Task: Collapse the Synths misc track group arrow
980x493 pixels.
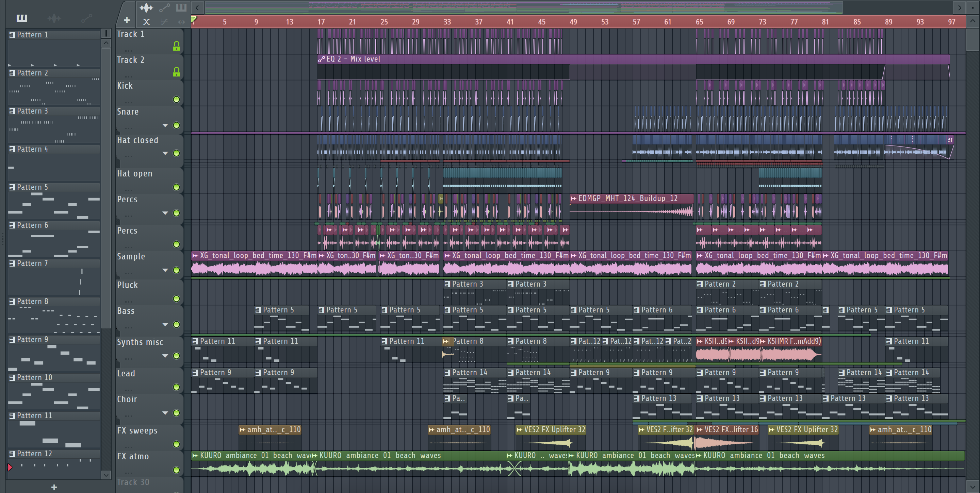Action: pos(165,356)
